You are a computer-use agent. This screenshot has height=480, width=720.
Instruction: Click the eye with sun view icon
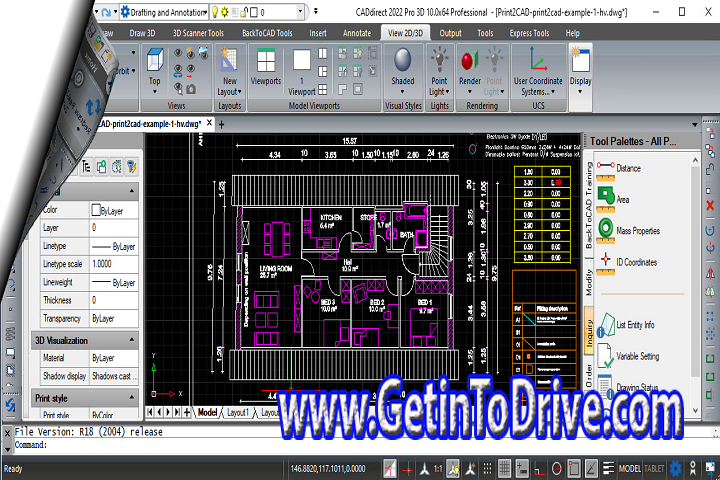click(x=190, y=54)
